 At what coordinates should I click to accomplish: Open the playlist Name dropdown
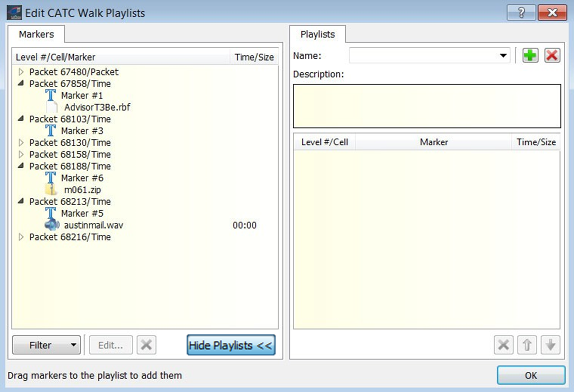click(503, 56)
